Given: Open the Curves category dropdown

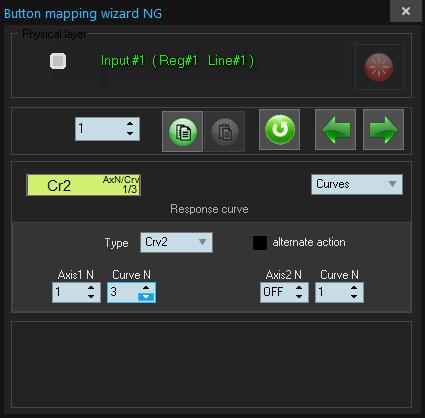Looking at the screenshot, I should 357,184.
